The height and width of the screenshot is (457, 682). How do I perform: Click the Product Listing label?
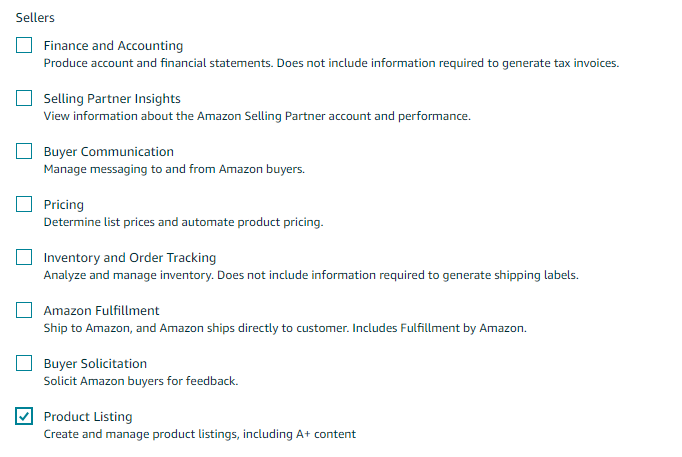click(x=88, y=417)
